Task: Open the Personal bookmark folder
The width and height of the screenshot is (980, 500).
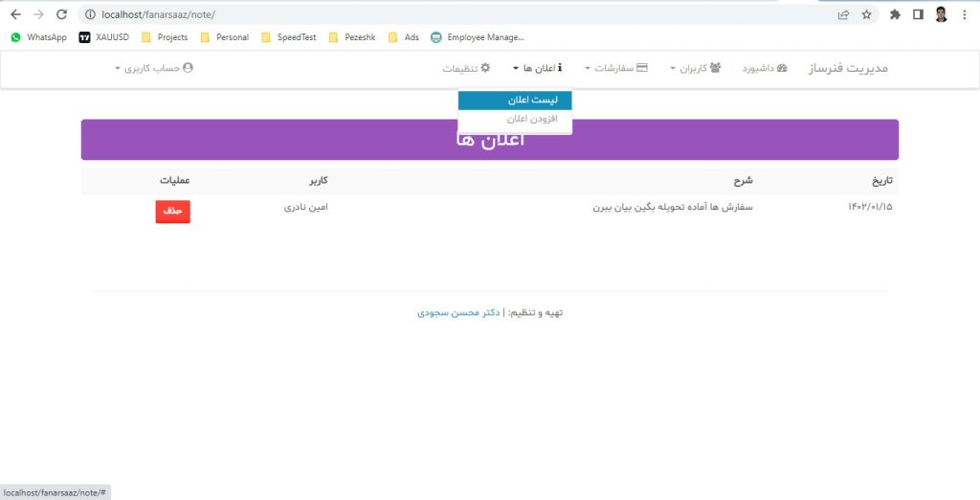Action: (x=224, y=37)
